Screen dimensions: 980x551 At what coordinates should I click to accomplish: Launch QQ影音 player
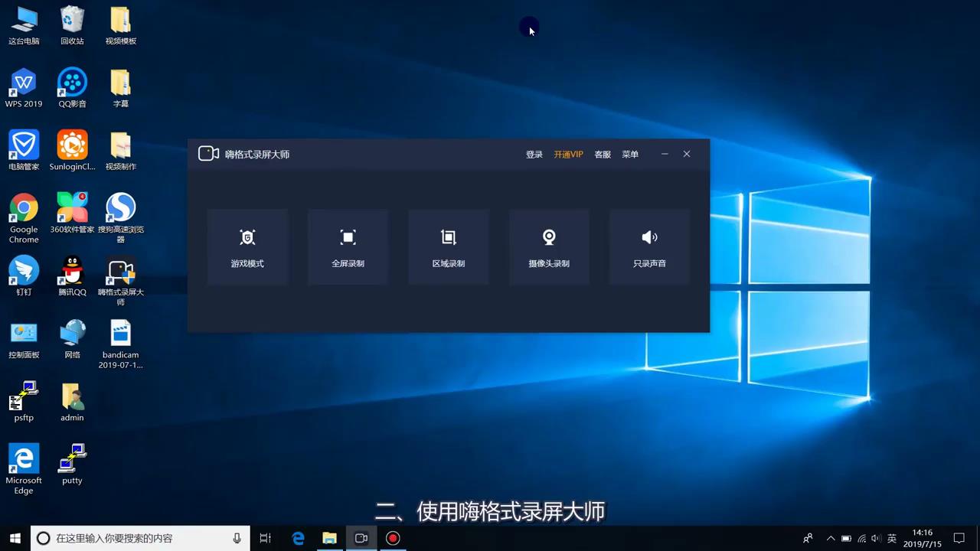coord(72,88)
